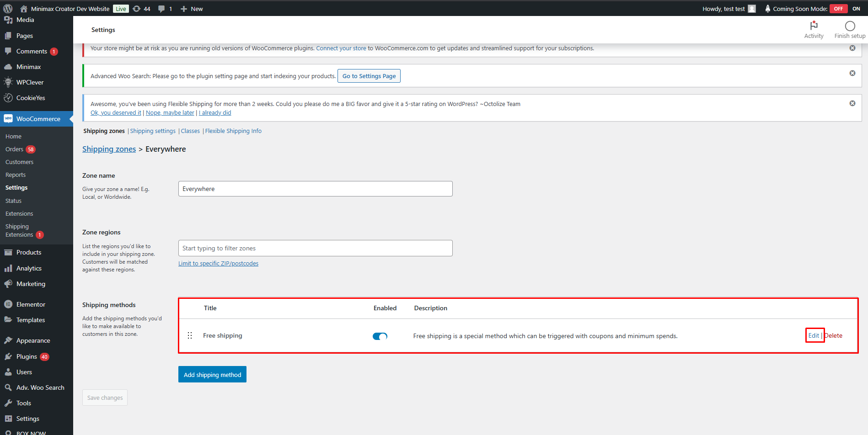Click the Finish setup circle icon

coord(850,26)
